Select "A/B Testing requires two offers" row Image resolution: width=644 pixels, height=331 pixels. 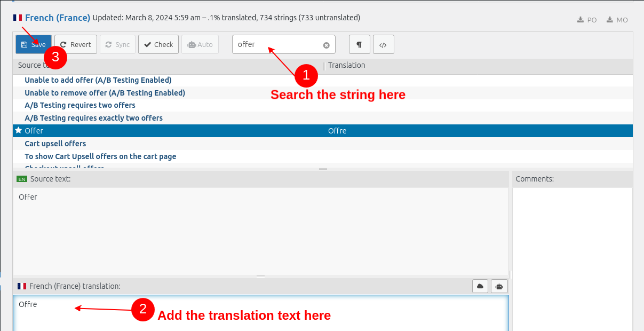click(x=80, y=105)
